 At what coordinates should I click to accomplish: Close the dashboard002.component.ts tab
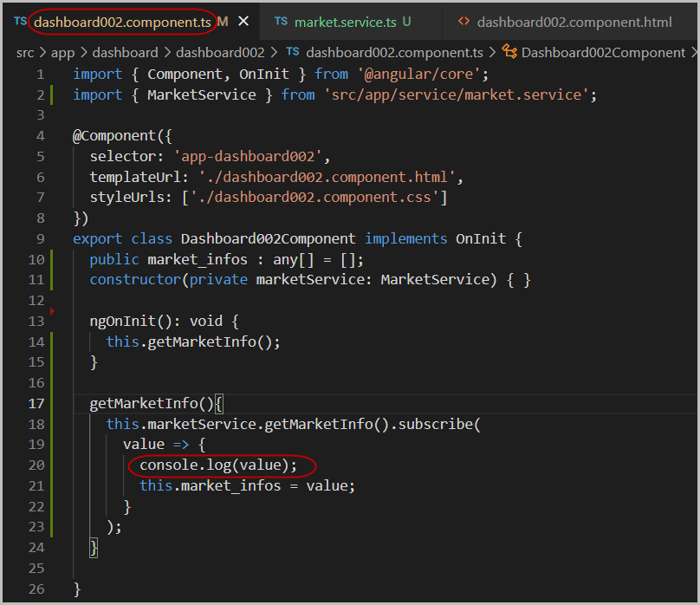pos(243,21)
